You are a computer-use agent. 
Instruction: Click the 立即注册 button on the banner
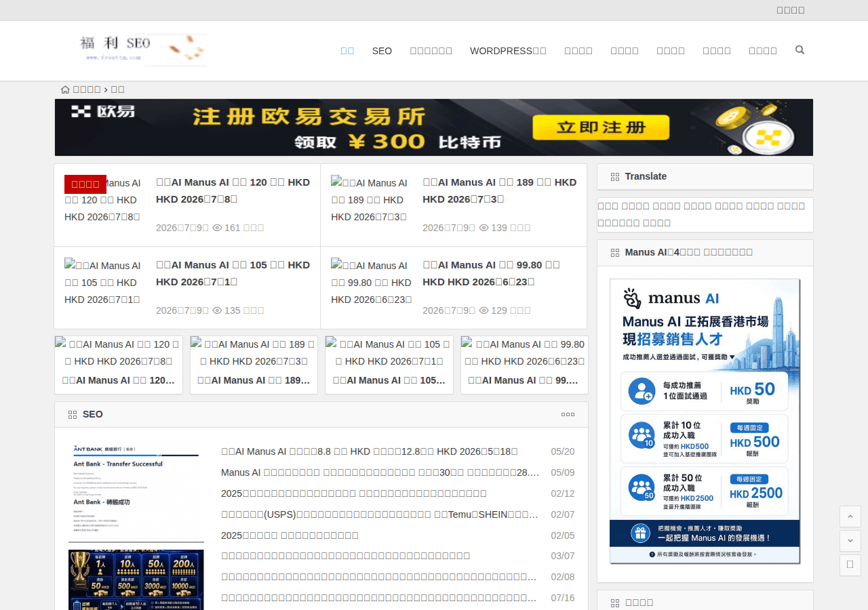pyautogui.click(x=601, y=127)
